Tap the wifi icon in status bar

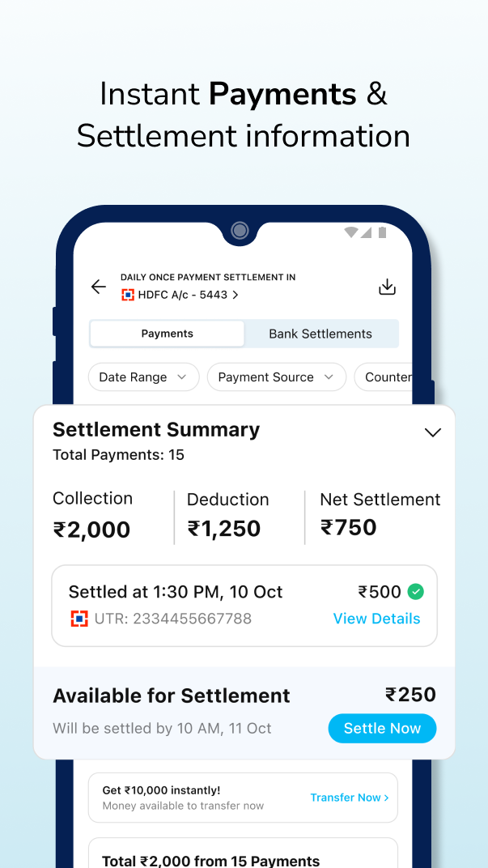(350, 231)
